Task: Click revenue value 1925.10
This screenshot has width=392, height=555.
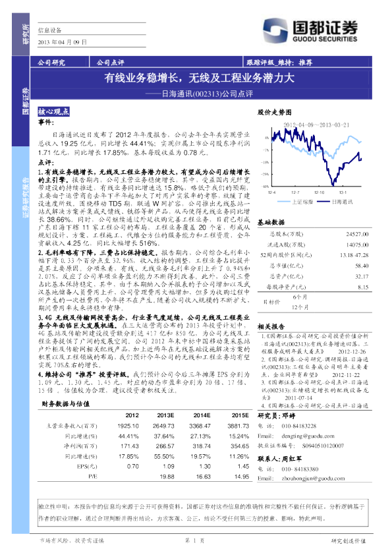Action: point(128,426)
